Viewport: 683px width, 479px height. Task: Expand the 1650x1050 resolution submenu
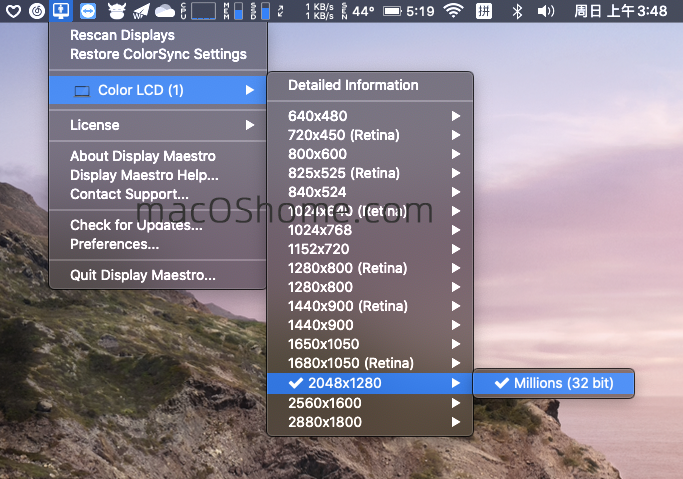370,344
